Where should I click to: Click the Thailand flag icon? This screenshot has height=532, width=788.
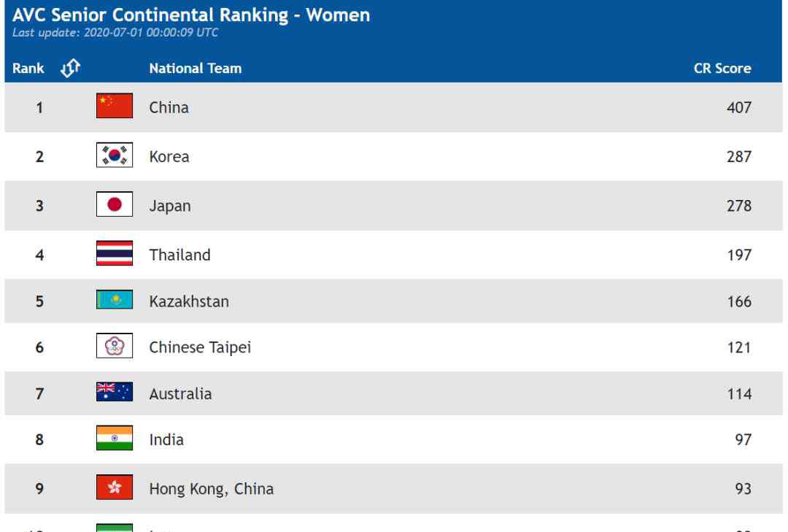point(115,253)
